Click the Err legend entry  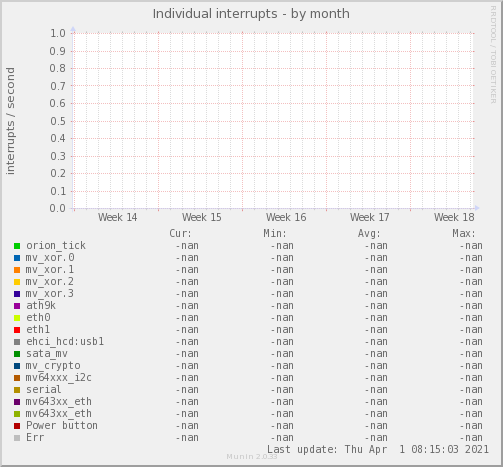pos(35,438)
